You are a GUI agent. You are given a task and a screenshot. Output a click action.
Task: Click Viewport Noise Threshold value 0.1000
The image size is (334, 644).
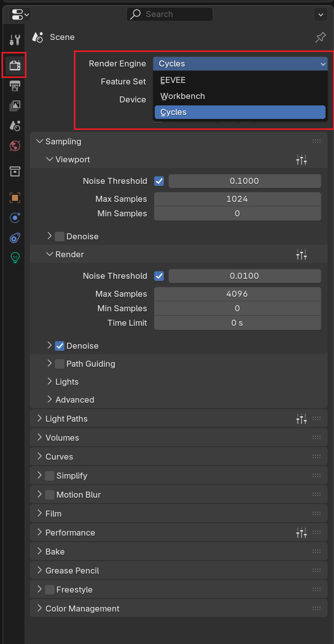(245, 181)
